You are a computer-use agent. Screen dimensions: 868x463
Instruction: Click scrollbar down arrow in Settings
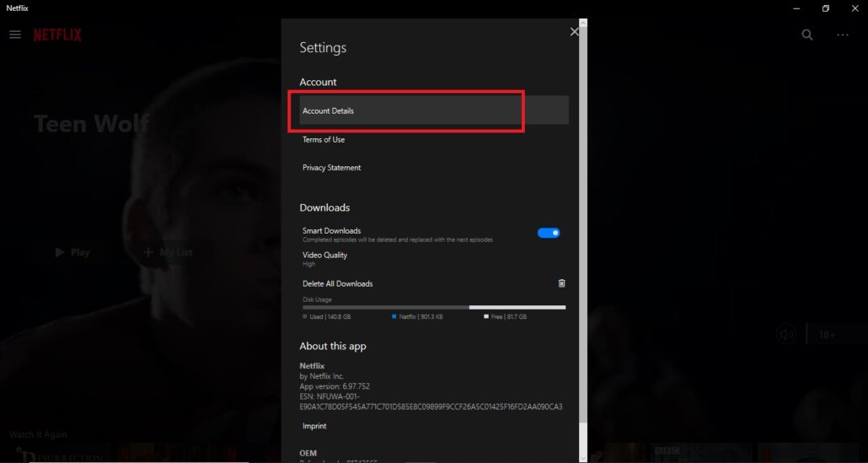pos(583,457)
